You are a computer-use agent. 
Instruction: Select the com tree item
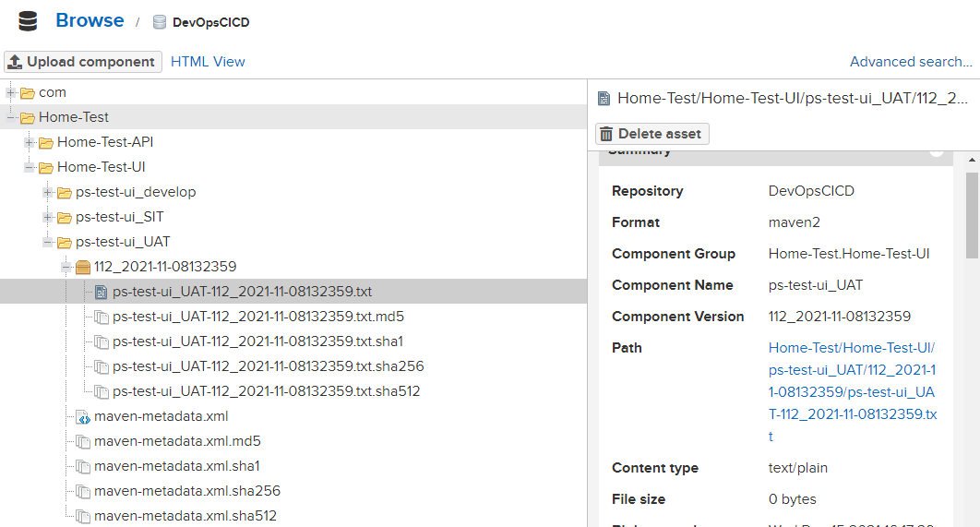tap(53, 92)
